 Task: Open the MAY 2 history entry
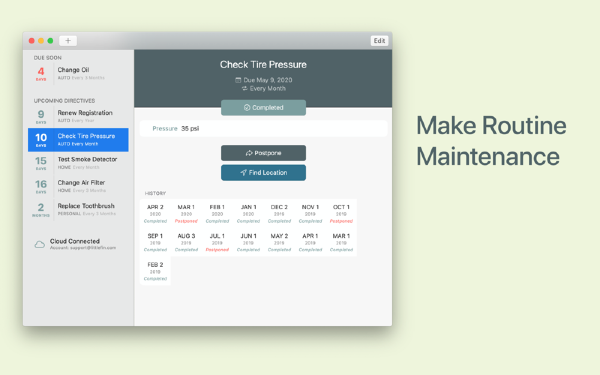[279, 242]
